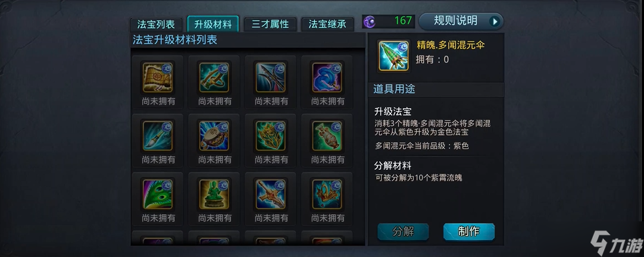
Task: Open 规则说明 rules explanation
Action: [461, 21]
